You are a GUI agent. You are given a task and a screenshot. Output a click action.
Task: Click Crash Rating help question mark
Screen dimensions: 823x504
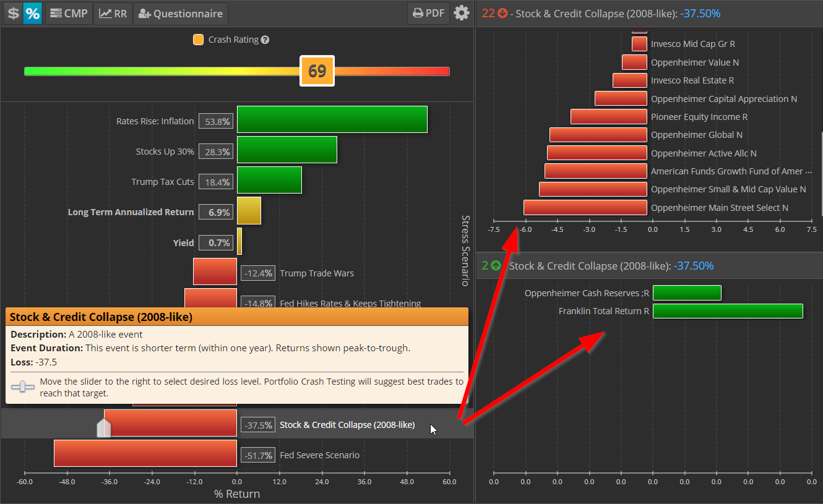click(x=265, y=40)
